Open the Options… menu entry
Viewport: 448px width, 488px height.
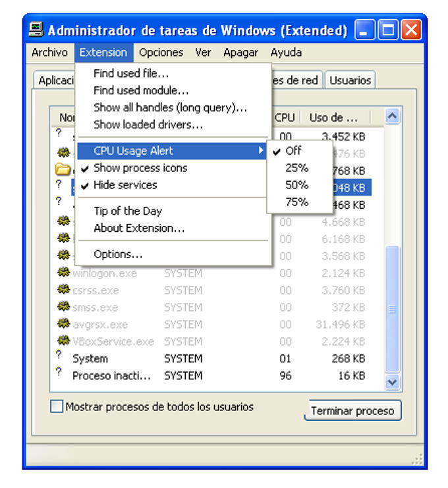(x=173, y=254)
